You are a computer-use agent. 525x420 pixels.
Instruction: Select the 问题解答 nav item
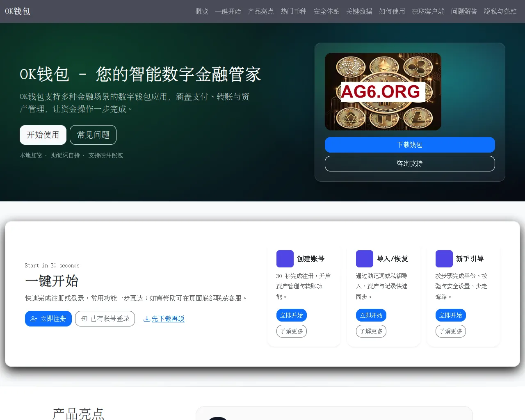[x=464, y=11]
